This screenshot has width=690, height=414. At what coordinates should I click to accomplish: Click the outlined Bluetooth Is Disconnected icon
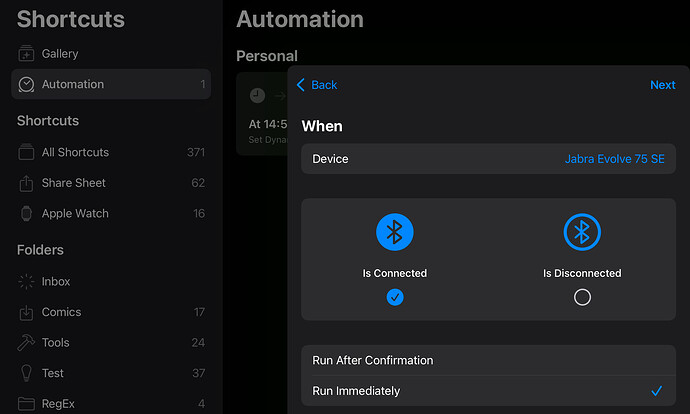pyautogui.click(x=582, y=232)
